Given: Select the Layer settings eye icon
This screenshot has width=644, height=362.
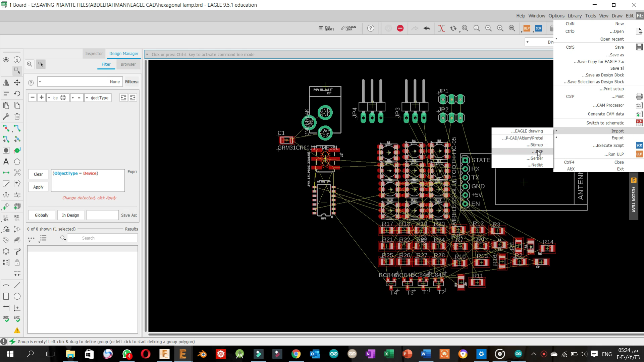Looking at the screenshot, I should pyautogui.click(x=6, y=60).
